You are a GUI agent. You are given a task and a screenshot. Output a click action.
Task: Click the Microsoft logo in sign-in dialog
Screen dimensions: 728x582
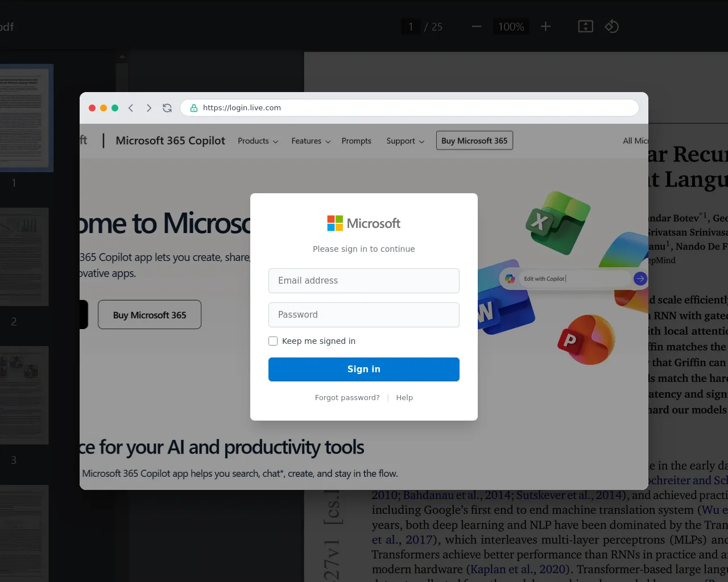364,223
